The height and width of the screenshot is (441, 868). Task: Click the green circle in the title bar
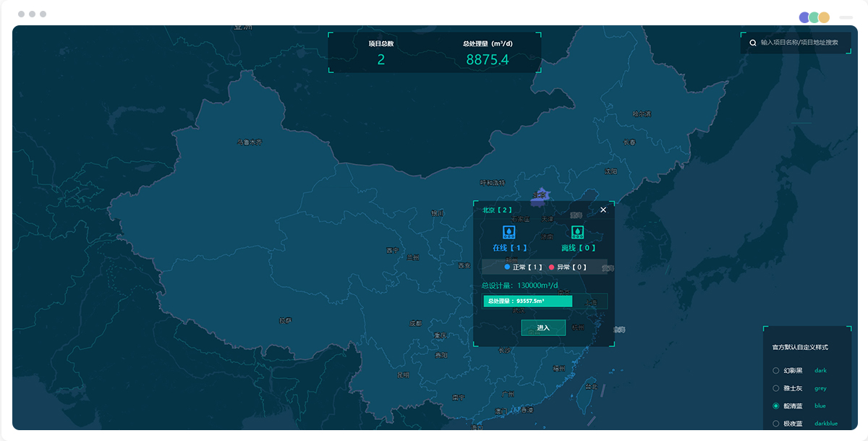[x=814, y=17]
